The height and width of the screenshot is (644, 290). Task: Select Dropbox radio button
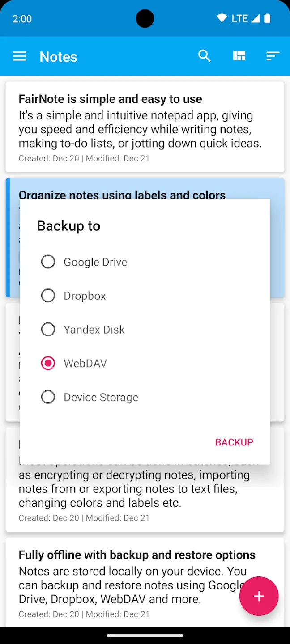(x=48, y=296)
